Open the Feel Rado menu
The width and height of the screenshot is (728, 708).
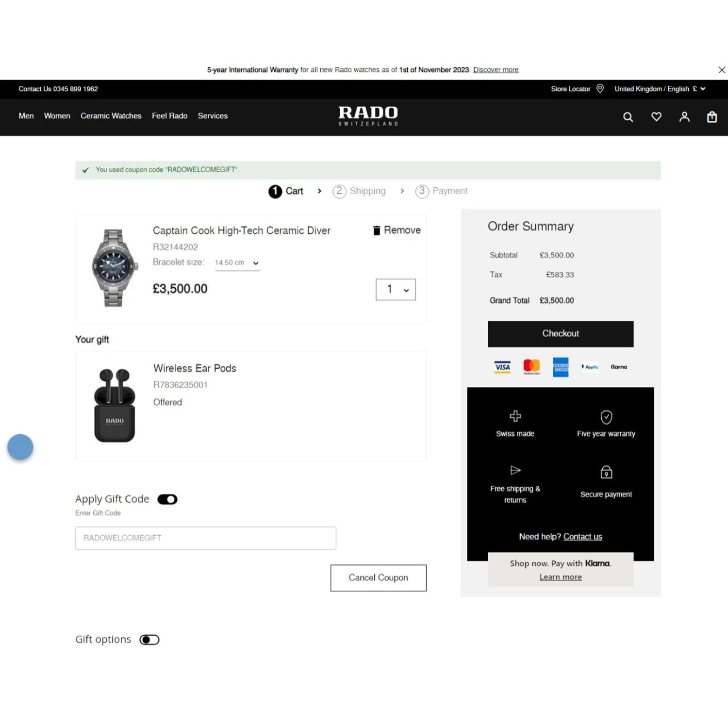point(169,116)
